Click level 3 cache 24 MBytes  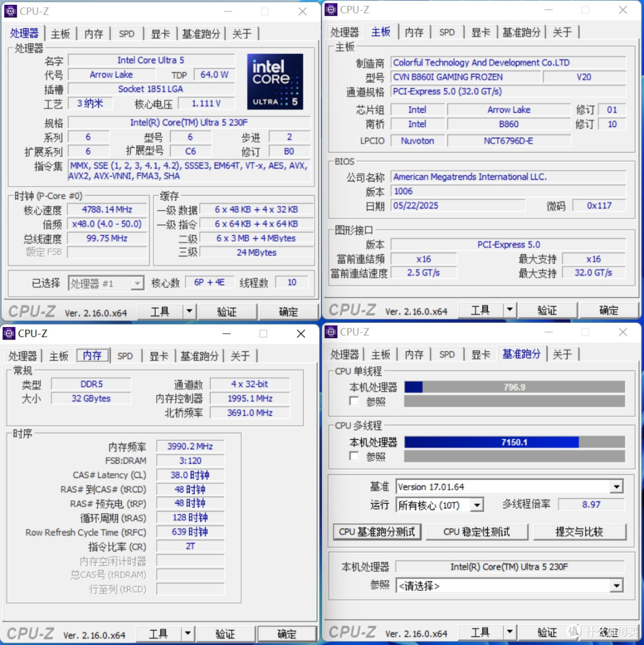[256, 252]
